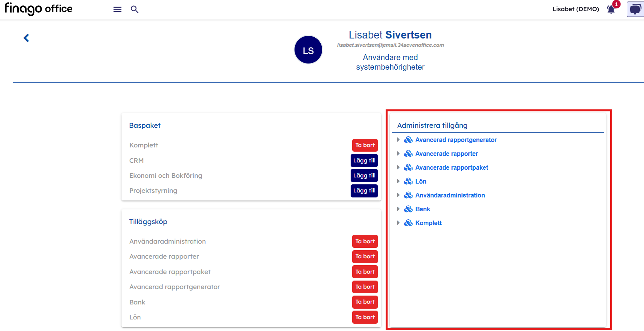Screen dimensions: 644x331
Task: Expand the Användaradministration tree node
Action: point(398,195)
